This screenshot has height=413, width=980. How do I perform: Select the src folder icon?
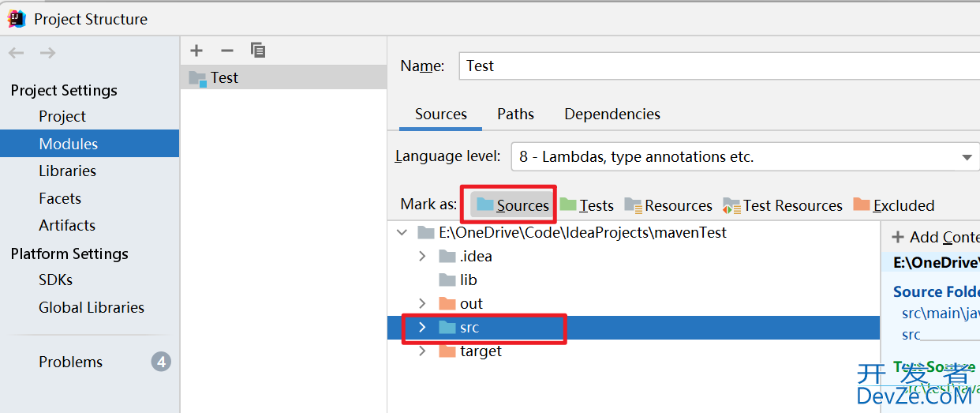447,327
